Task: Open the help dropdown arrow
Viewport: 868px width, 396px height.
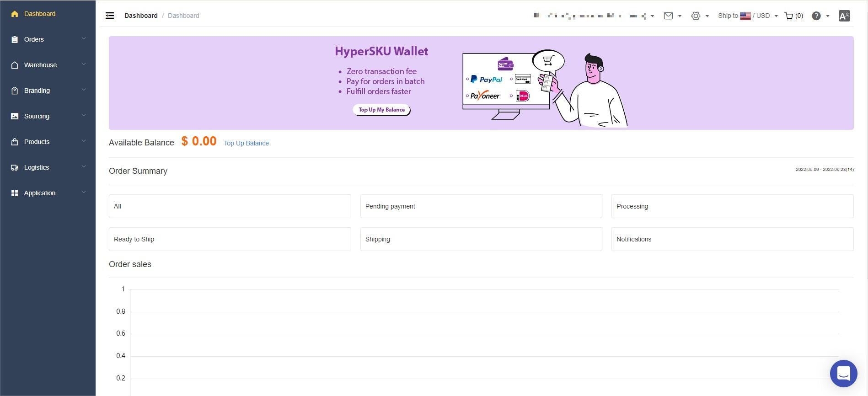Action: coord(828,16)
